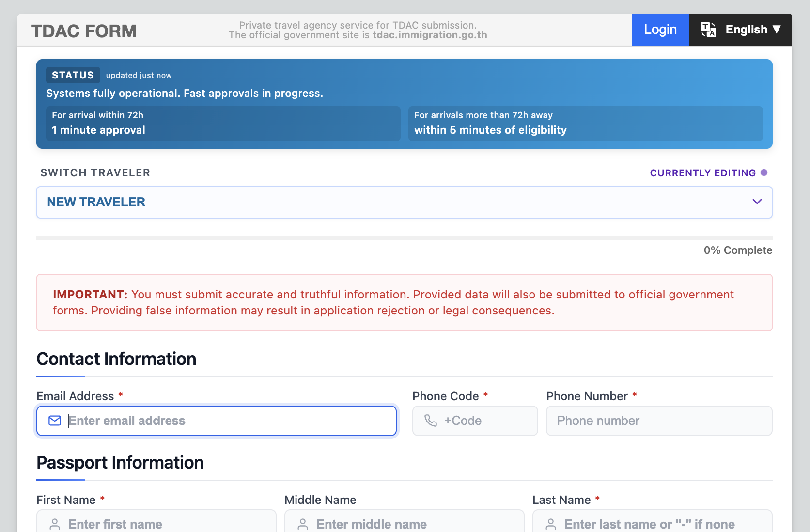Image resolution: width=810 pixels, height=532 pixels.
Task: Click the person icon in First Name field
Action: pos(54,524)
